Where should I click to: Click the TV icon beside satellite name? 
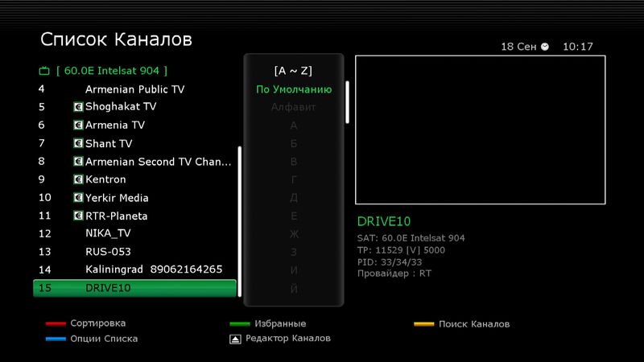[x=44, y=71]
